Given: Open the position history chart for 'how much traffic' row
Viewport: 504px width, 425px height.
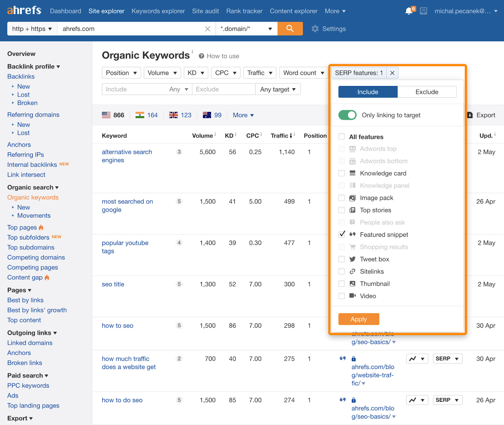Looking at the screenshot, I should (x=417, y=359).
